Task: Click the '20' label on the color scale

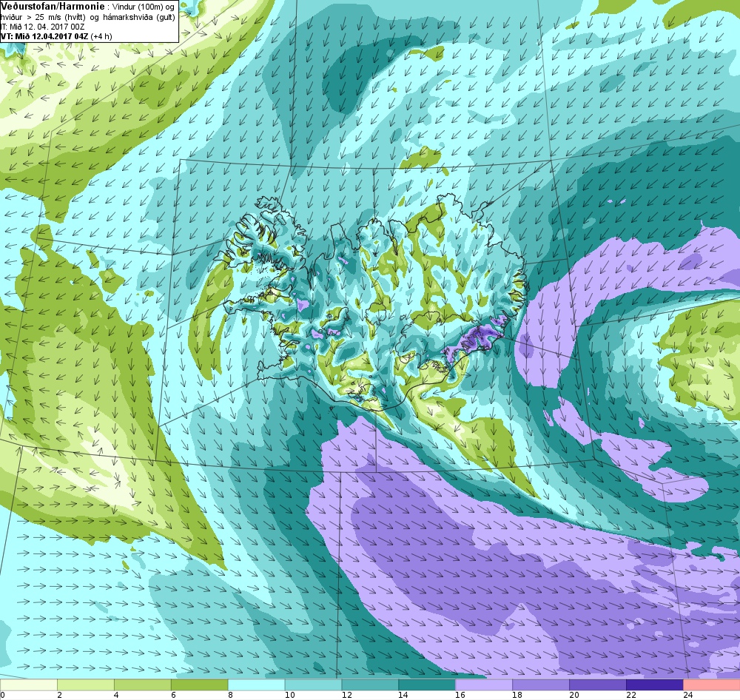Action: pyautogui.click(x=574, y=696)
